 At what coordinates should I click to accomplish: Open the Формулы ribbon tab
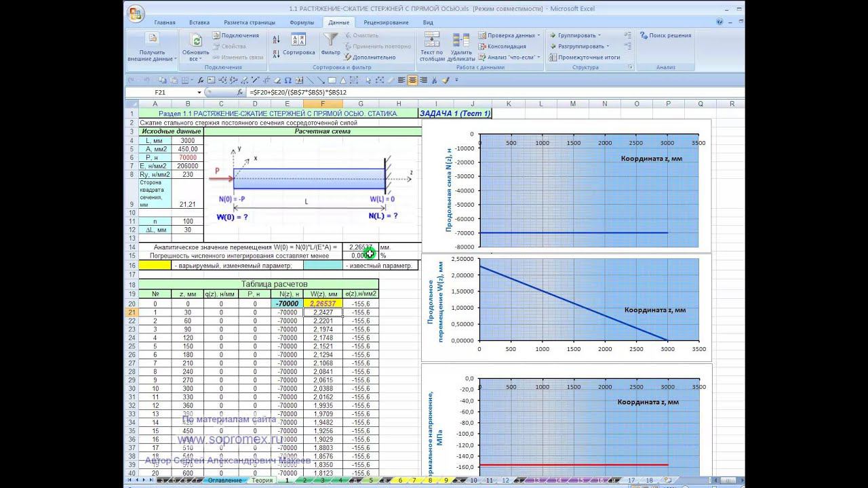(x=301, y=22)
